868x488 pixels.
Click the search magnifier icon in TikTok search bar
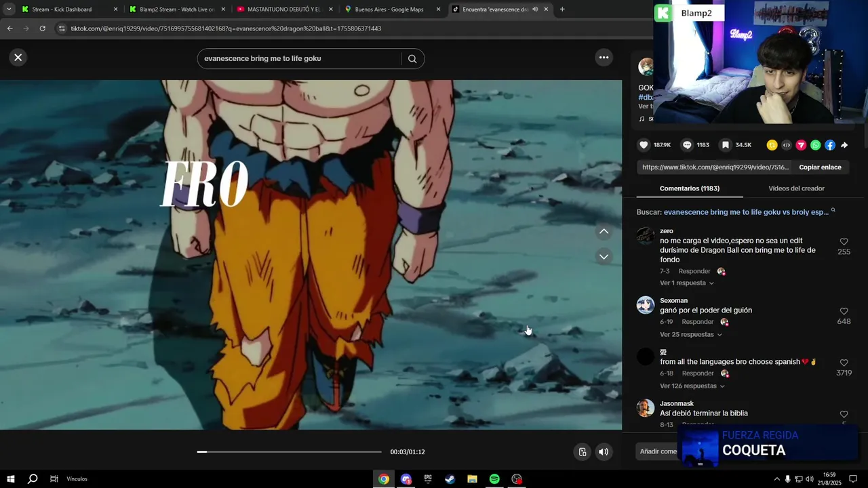412,58
